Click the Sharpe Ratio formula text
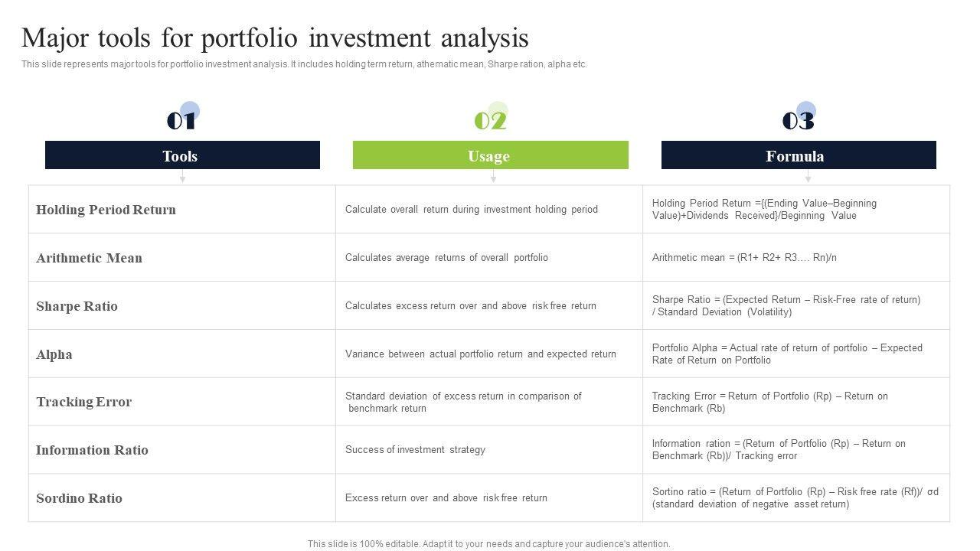The height and width of the screenshot is (551, 980). 786,305
